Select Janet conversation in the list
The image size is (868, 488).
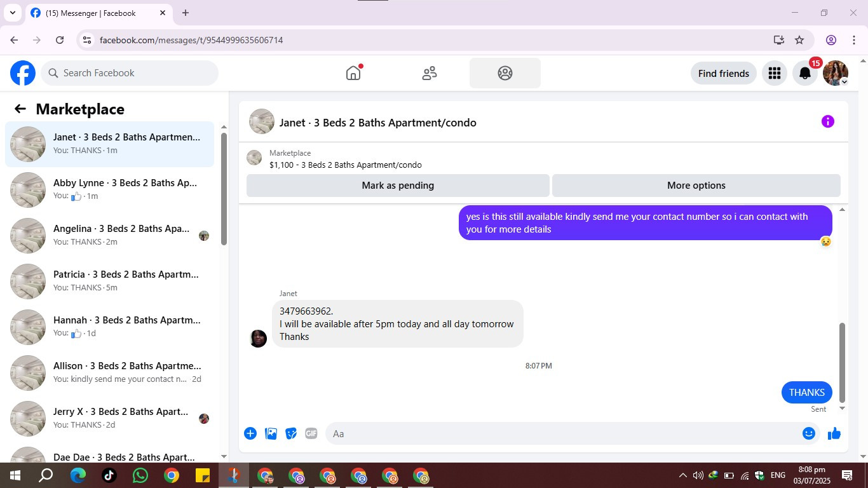point(110,144)
